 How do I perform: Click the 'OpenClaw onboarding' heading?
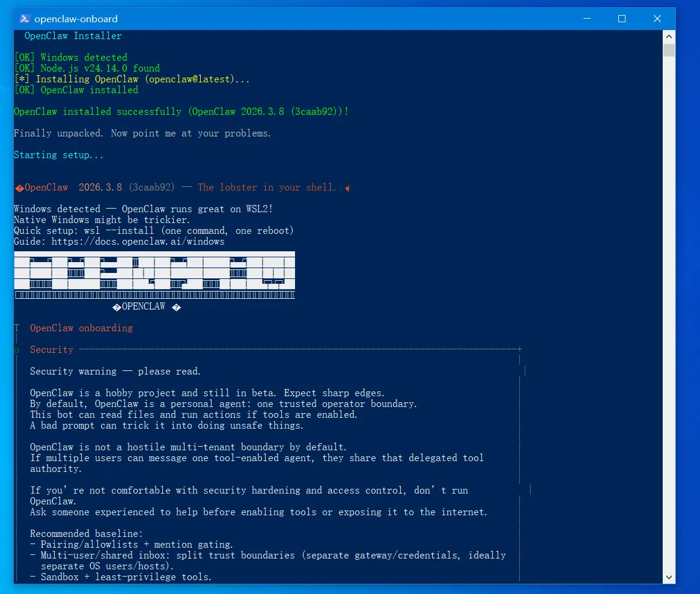[81, 328]
